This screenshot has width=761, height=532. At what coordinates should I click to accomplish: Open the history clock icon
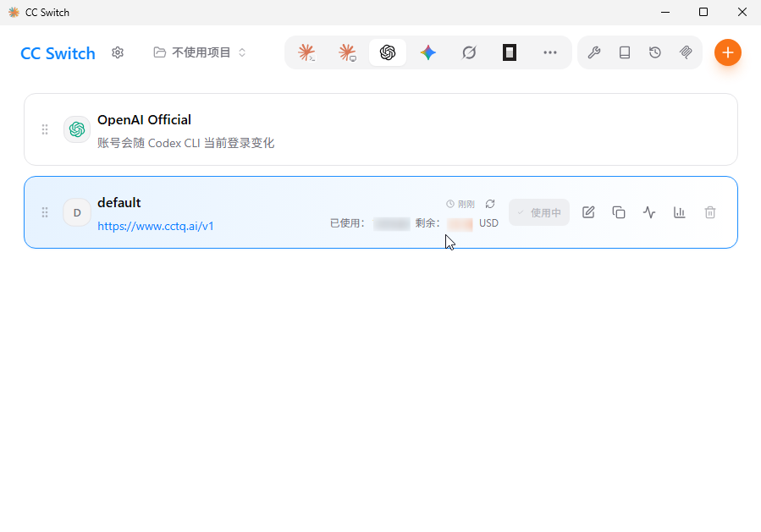[655, 52]
